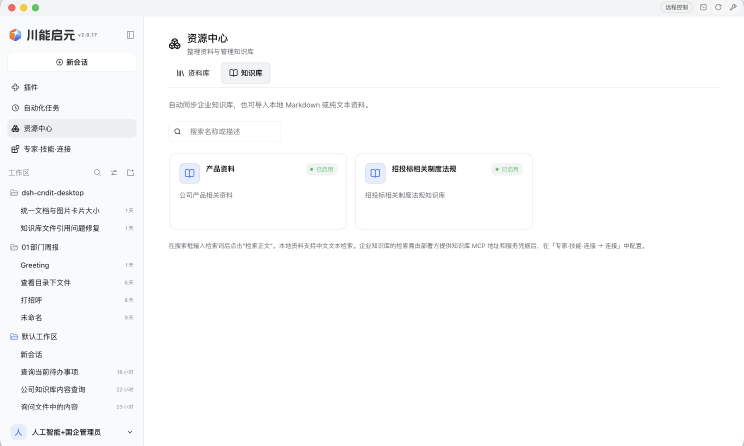Screen dimensions: 744x446
Task: Click the refresh icon in title bar
Action: [718, 7]
